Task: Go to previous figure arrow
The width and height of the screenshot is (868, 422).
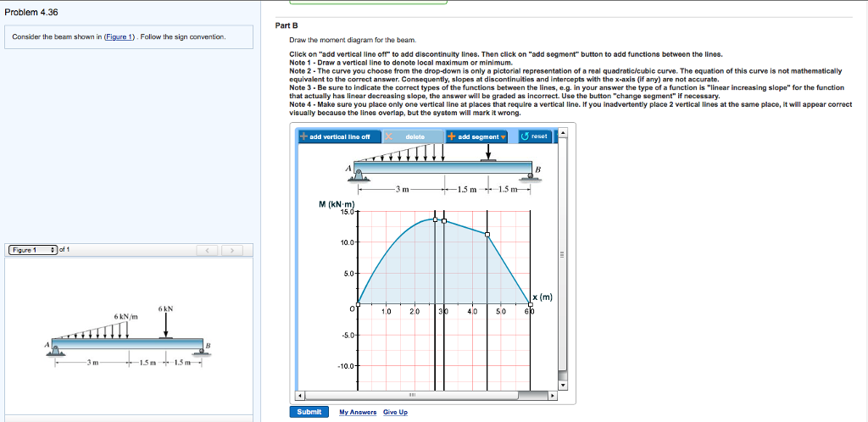Action: coord(209,251)
